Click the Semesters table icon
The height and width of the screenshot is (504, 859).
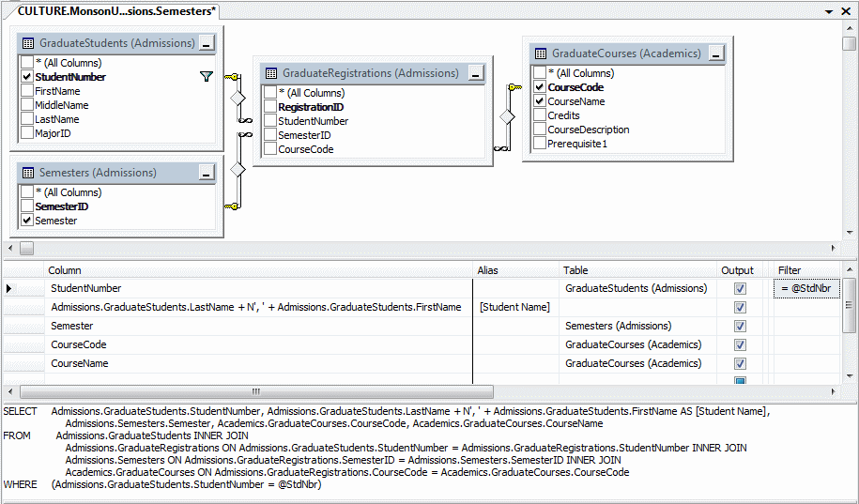click(x=28, y=173)
